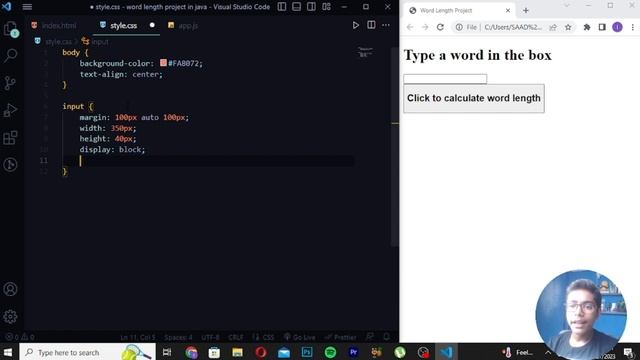The image size is (640, 360).
Task: Open the Chrome tab search chevron
Action: (567, 5)
